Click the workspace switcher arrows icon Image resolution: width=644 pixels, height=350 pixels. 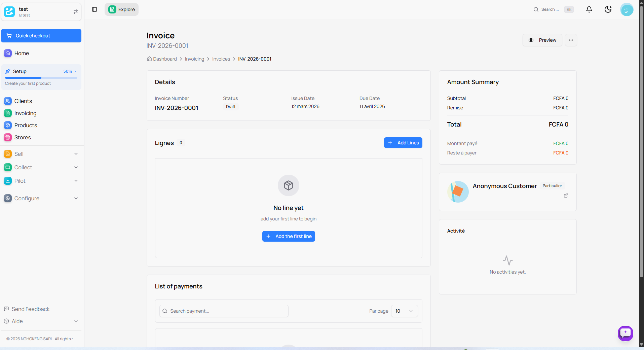click(76, 12)
